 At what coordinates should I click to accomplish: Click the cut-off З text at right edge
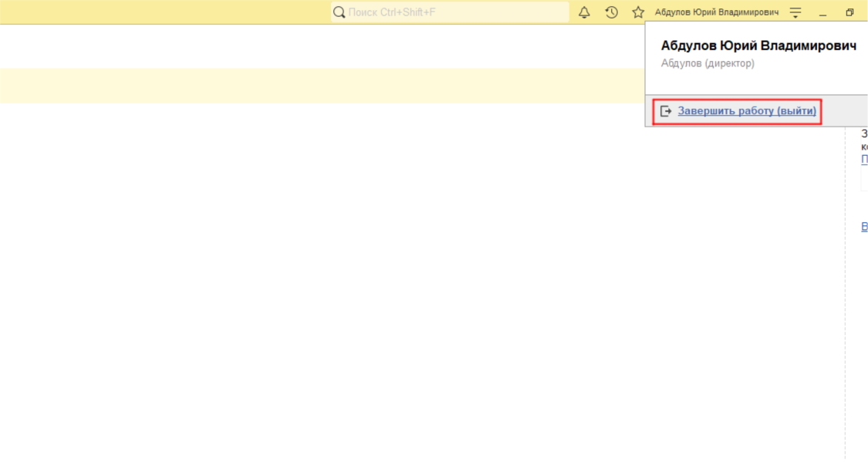pyautogui.click(x=864, y=133)
